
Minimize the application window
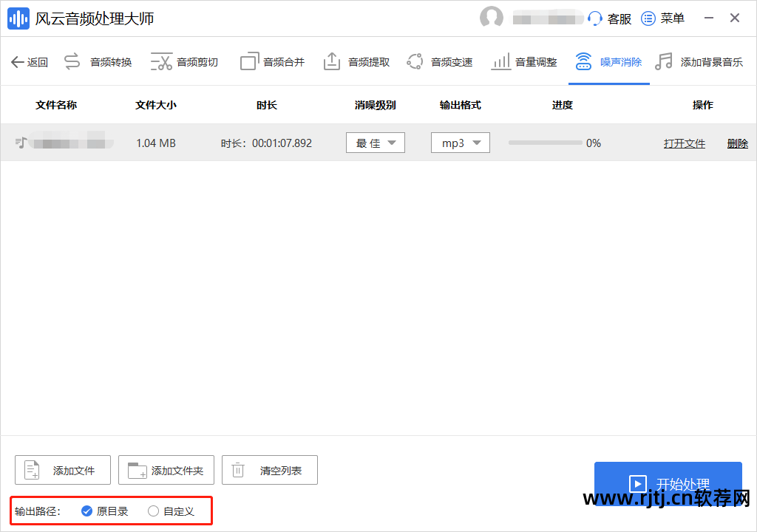click(x=709, y=18)
